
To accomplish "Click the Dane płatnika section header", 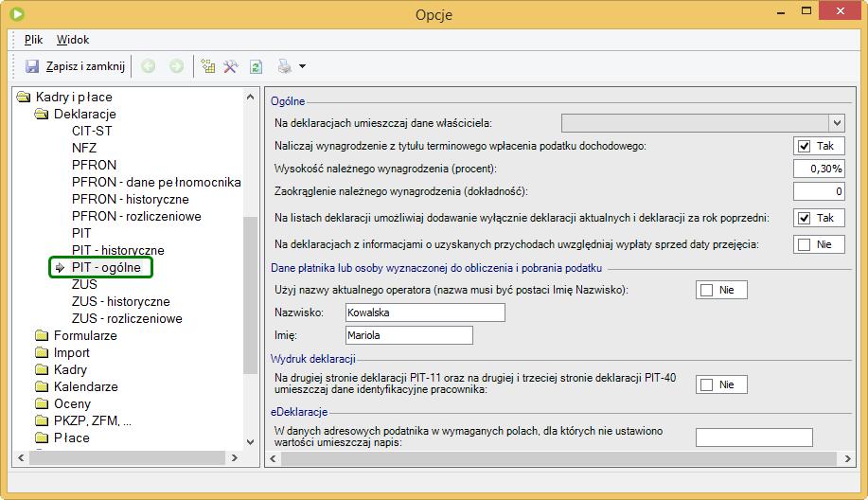I will [x=436, y=268].
